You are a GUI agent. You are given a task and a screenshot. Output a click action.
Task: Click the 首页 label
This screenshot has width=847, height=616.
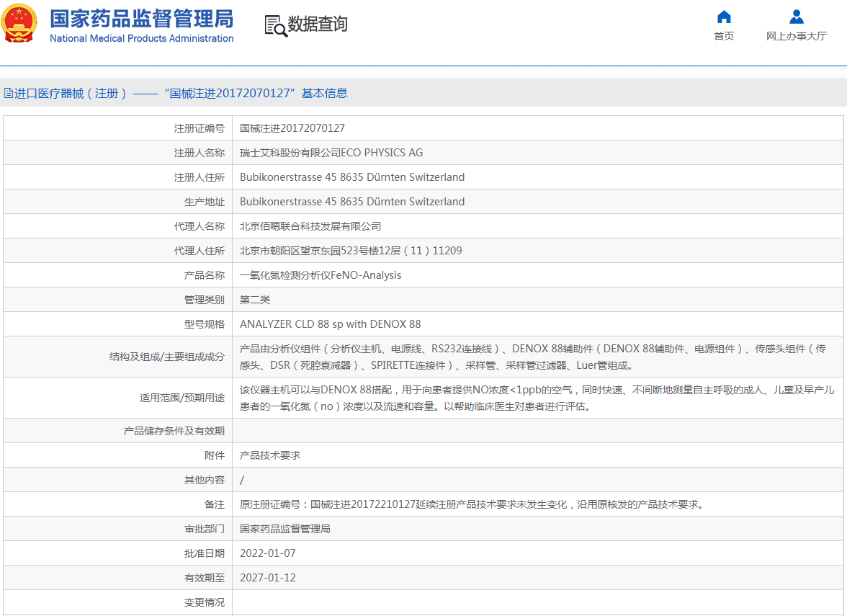(724, 36)
